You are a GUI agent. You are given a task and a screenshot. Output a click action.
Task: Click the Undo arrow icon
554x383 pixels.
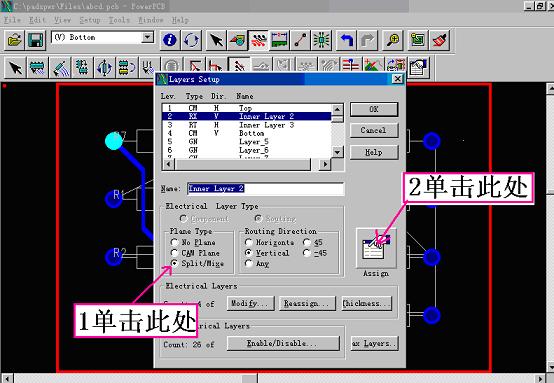(346, 40)
